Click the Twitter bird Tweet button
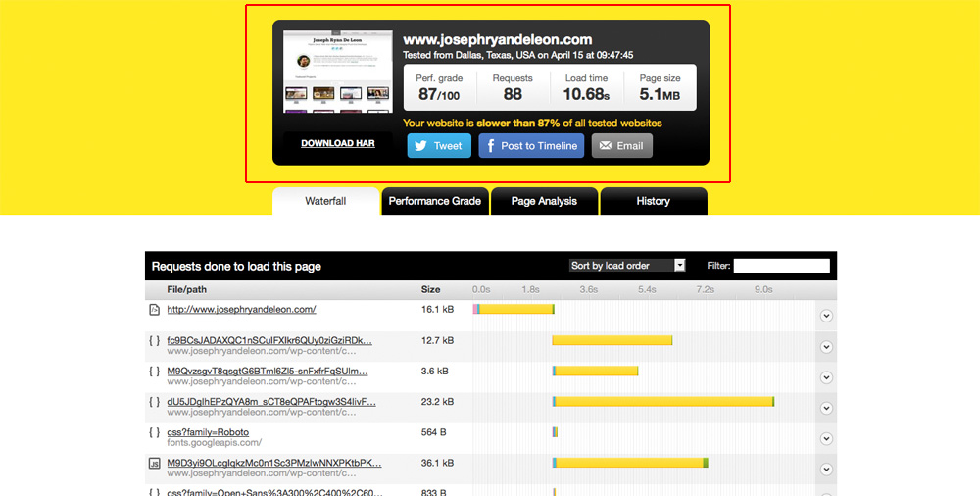The height and width of the screenshot is (496, 980). [438, 146]
